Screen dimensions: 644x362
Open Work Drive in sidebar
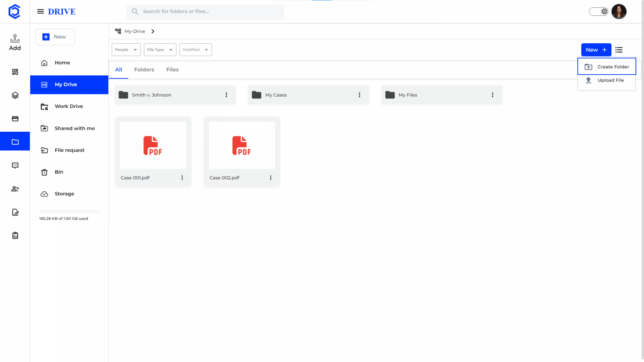coord(69,106)
